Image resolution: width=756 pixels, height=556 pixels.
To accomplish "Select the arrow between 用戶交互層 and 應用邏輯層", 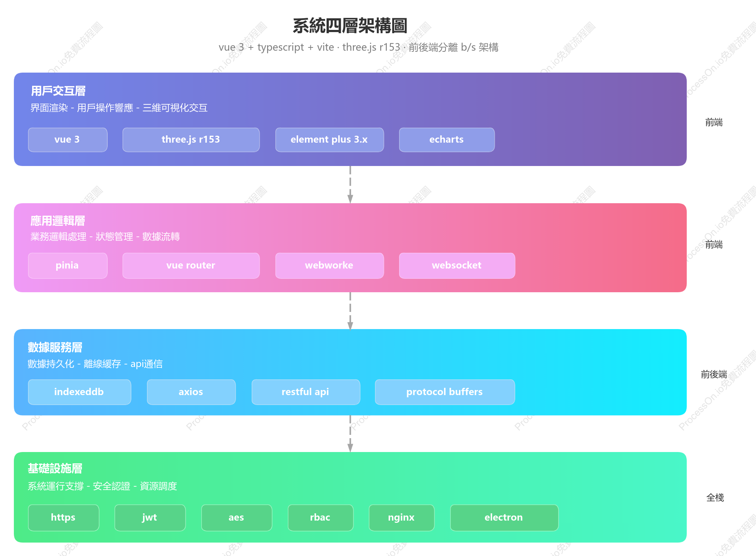I will (x=350, y=185).
